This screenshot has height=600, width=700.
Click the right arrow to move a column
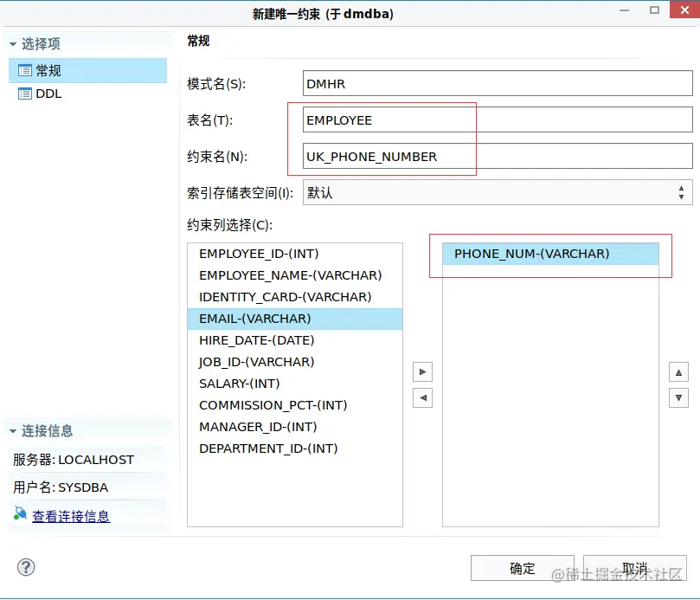click(422, 371)
